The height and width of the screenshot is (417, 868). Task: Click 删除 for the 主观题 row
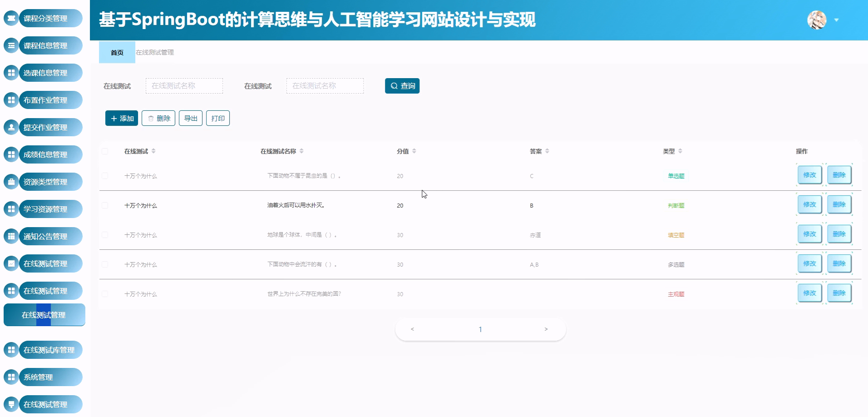pos(839,293)
